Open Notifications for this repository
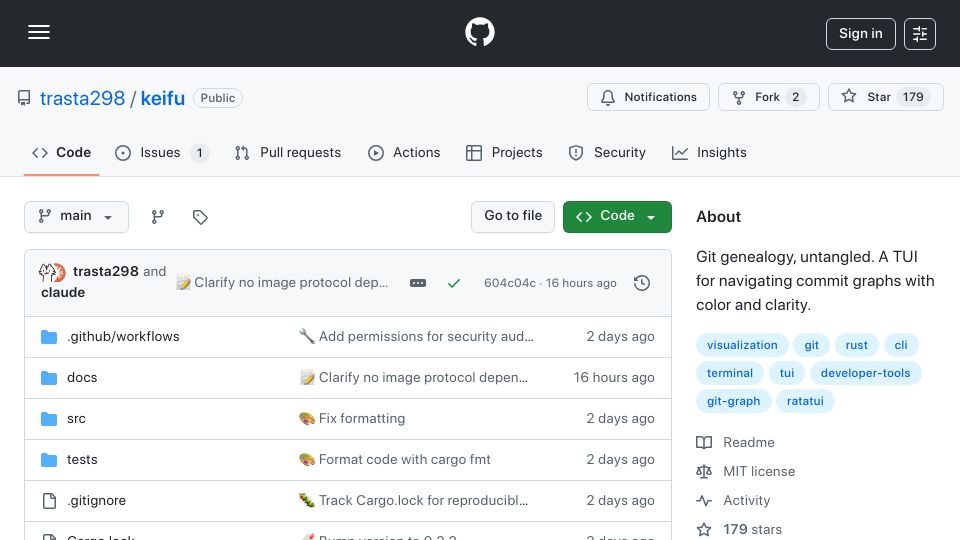The height and width of the screenshot is (540, 960). click(x=648, y=97)
